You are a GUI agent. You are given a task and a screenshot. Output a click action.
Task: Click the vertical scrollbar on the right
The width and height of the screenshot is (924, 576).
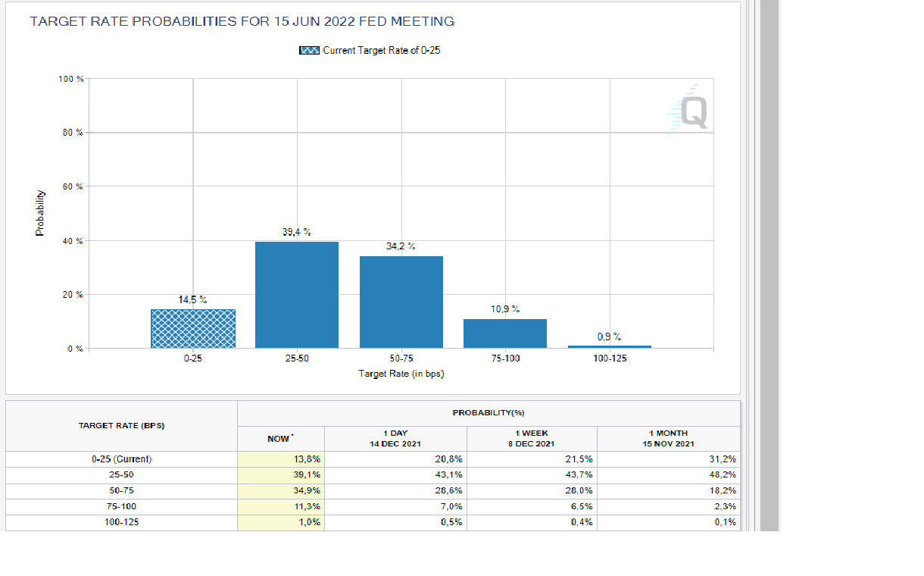(769, 265)
